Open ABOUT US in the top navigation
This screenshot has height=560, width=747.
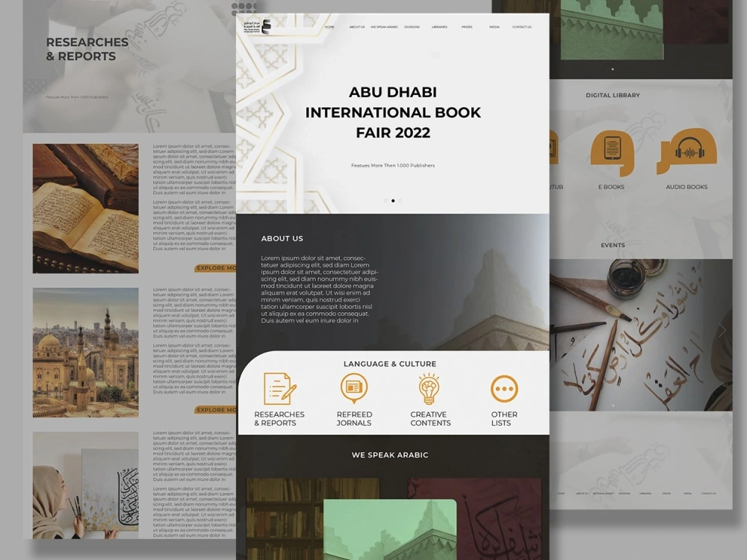(357, 27)
